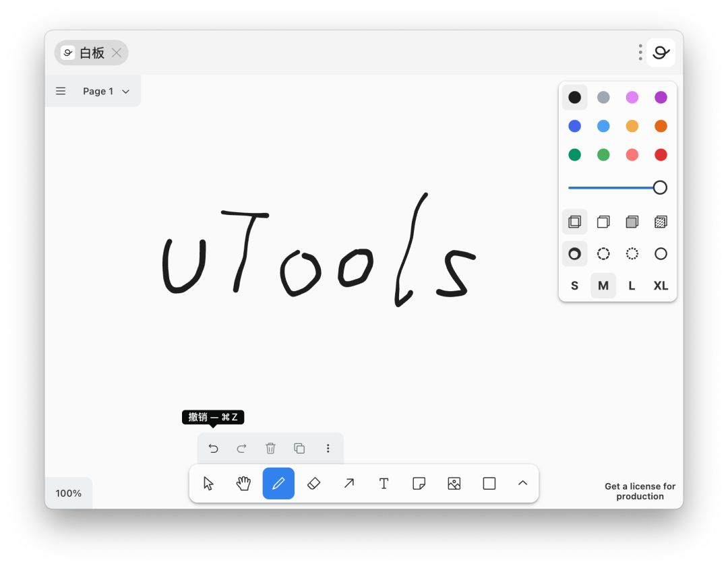The width and height of the screenshot is (728, 568).
Task: Click the duplicate icon
Action: [299, 448]
